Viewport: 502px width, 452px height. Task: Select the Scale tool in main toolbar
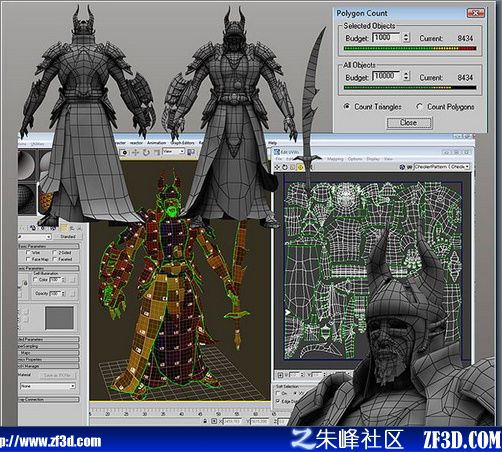tap(156, 152)
